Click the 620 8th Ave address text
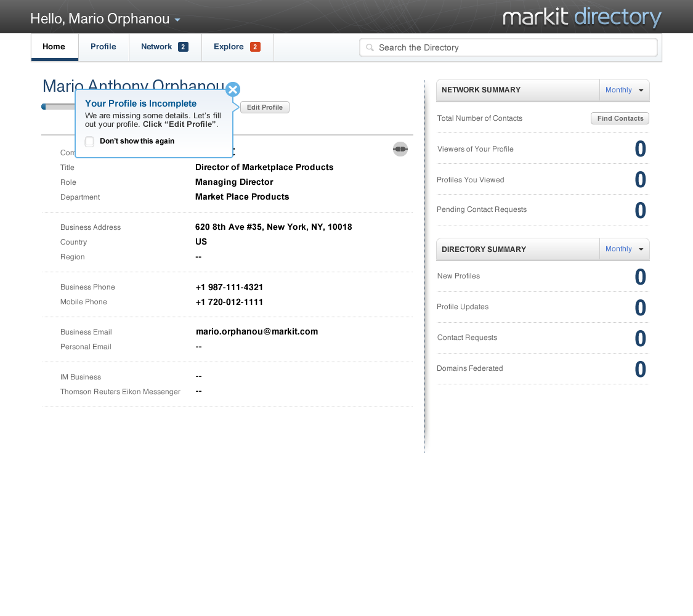 pos(274,227)
